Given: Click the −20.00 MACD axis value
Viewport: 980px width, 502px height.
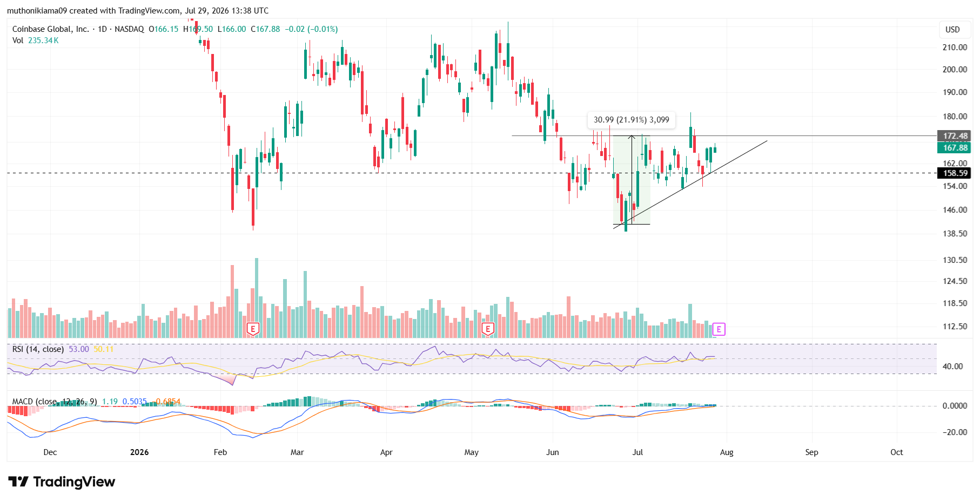Looking at the screenshot, I should (955, 432).
